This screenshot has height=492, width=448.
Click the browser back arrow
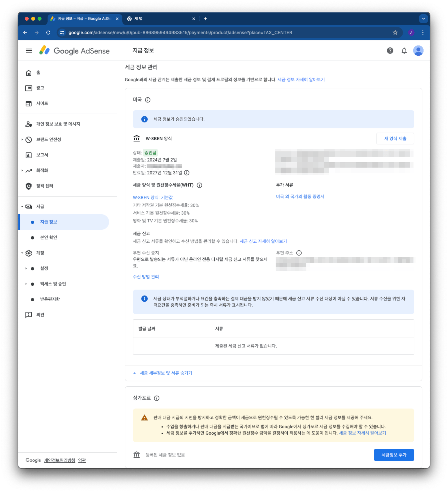click(25, 33)
